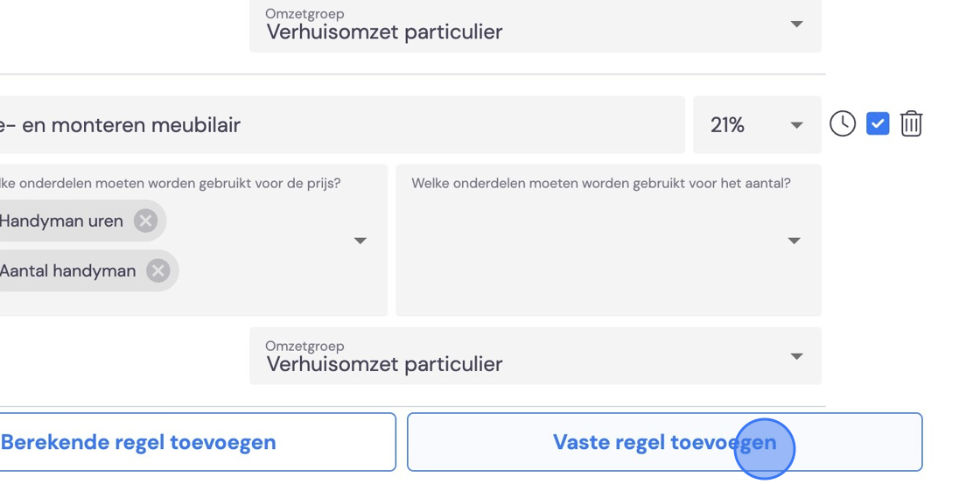
Task: Open the Omzetgroep dropdown above the meubilair line
Action: coord(535,25)
